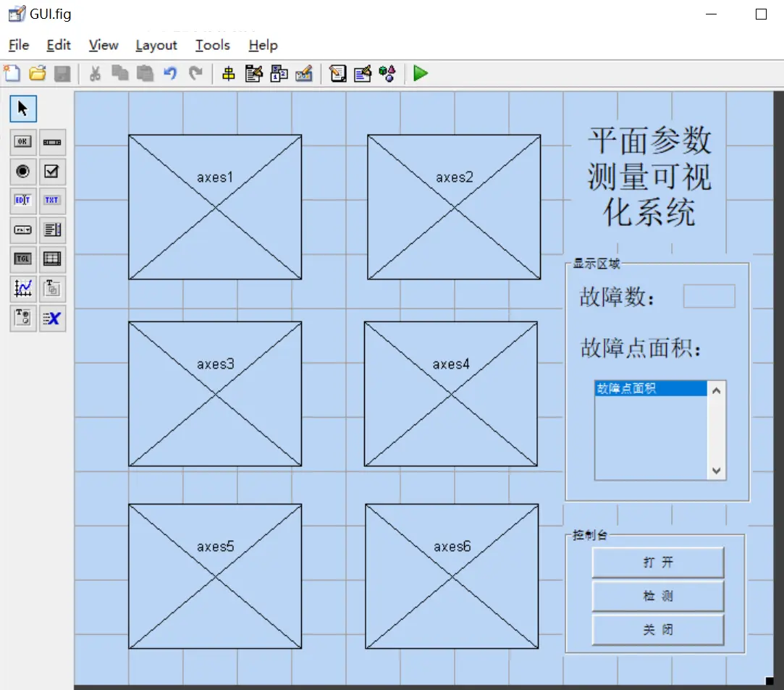Select the axes6 placeholder
Image resolution: width=784 pixels, height=690 pixels.
(x=452, y=576)
